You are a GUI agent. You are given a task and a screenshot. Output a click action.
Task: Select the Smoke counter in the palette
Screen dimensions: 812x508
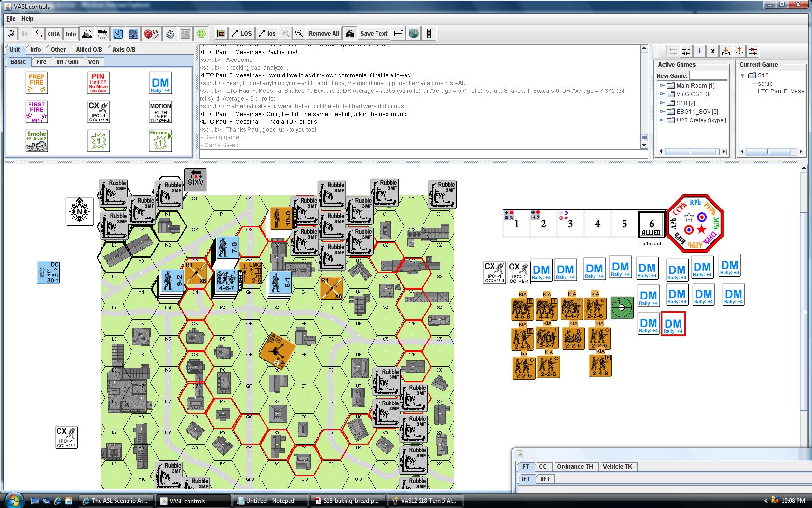click(37, 141)
